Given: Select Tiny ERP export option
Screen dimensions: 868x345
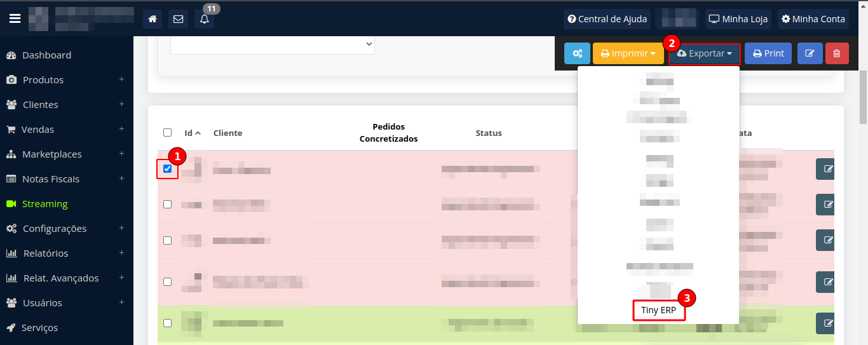Looking at the screenshot, I should (659, 310).
